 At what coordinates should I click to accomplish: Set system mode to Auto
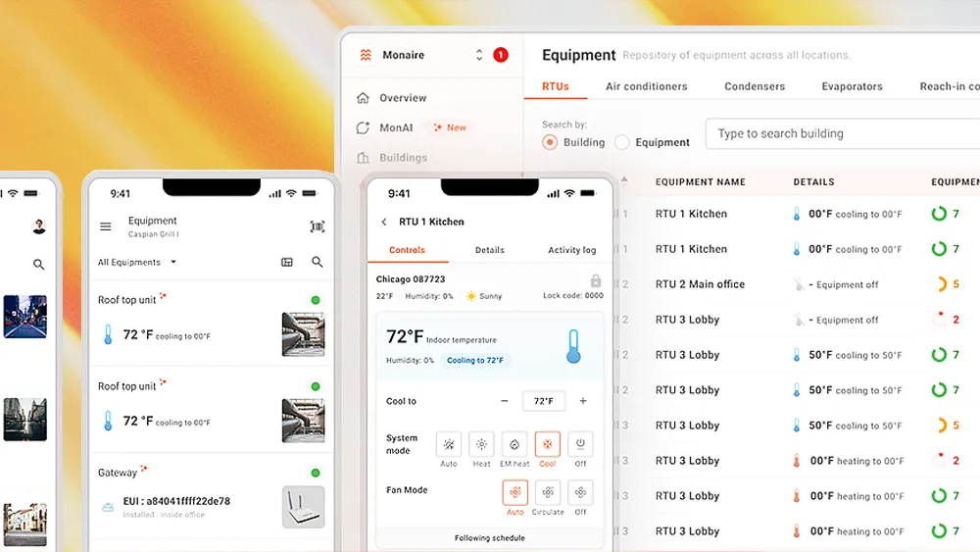pyautogui.click(x=449, y=444)
